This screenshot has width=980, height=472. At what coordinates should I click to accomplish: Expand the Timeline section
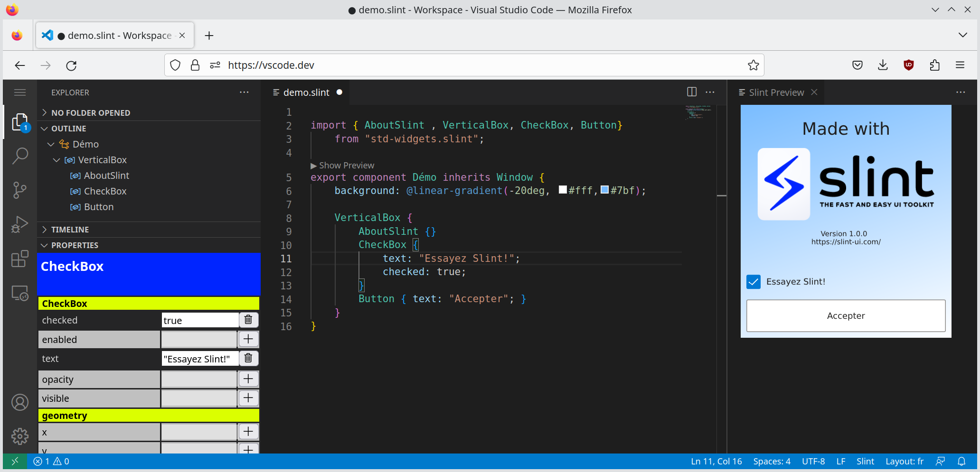149,230
